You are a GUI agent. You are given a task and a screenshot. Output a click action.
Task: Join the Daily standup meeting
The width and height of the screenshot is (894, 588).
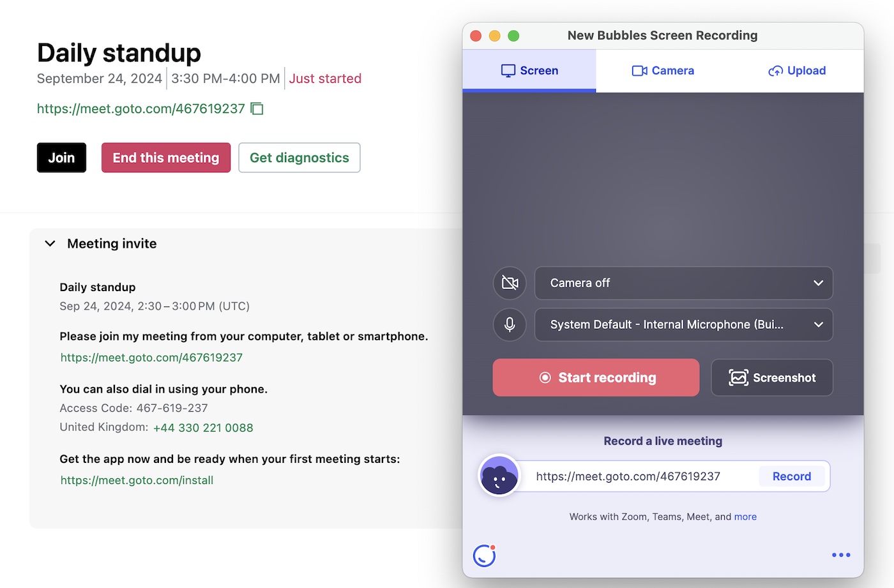pos(61,158)
